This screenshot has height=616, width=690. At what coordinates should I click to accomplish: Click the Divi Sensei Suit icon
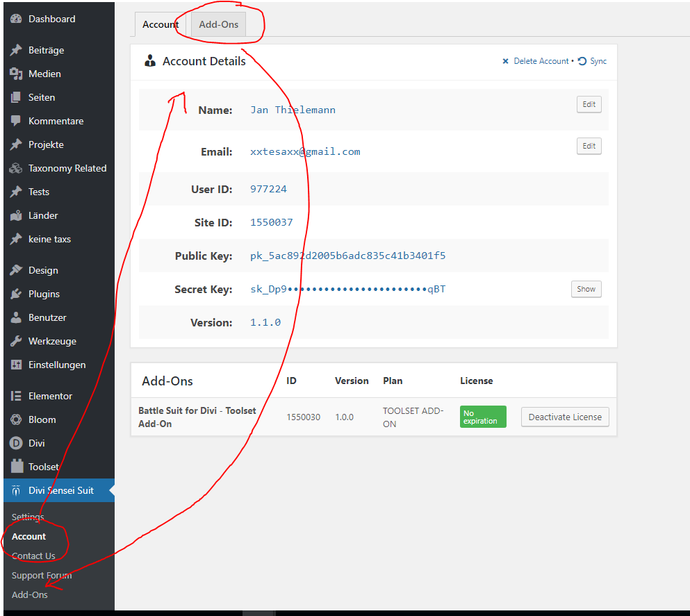pos(16,490)
